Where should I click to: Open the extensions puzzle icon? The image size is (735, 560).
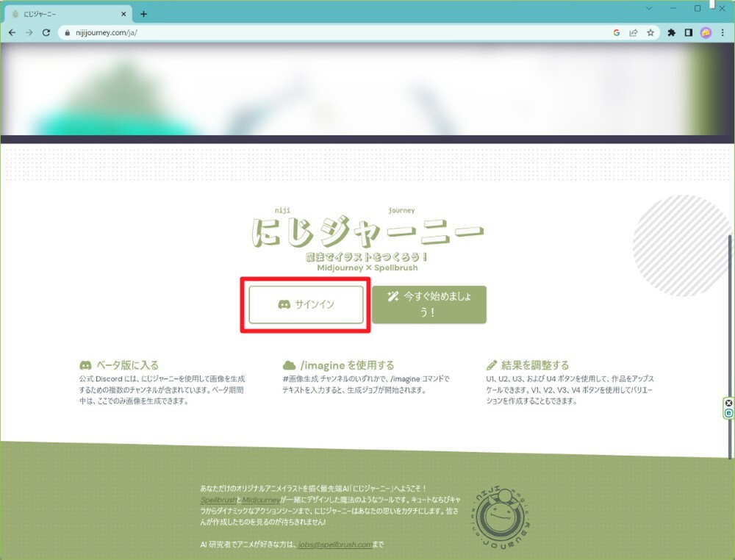pyautogui.click(x=672, y=33)
